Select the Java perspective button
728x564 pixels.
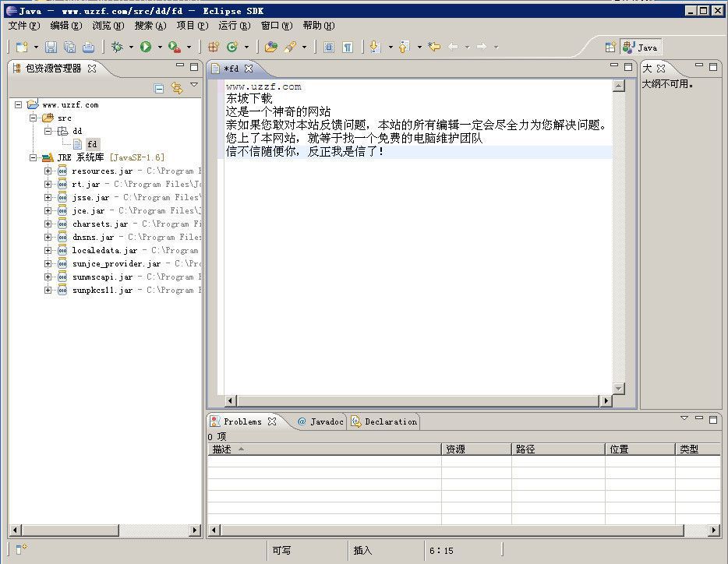pyautogui.click(x=641, y=48)
